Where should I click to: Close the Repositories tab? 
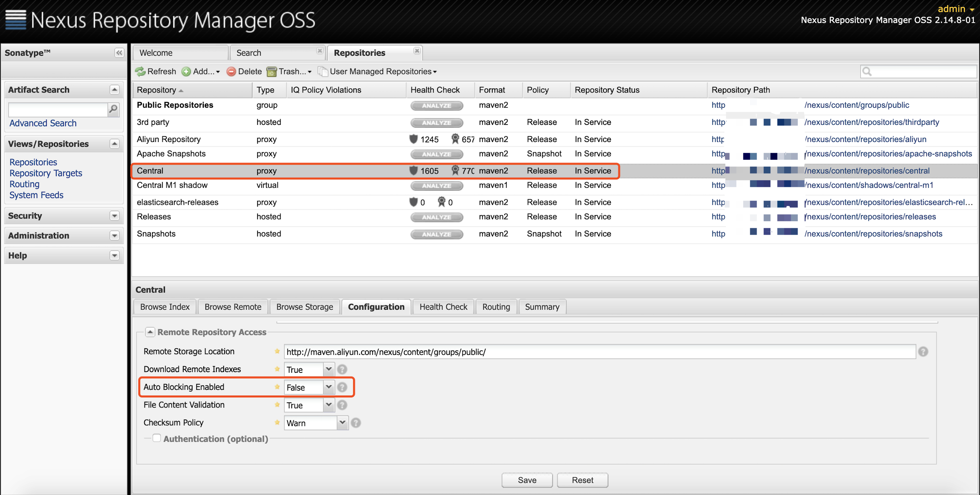417,51
